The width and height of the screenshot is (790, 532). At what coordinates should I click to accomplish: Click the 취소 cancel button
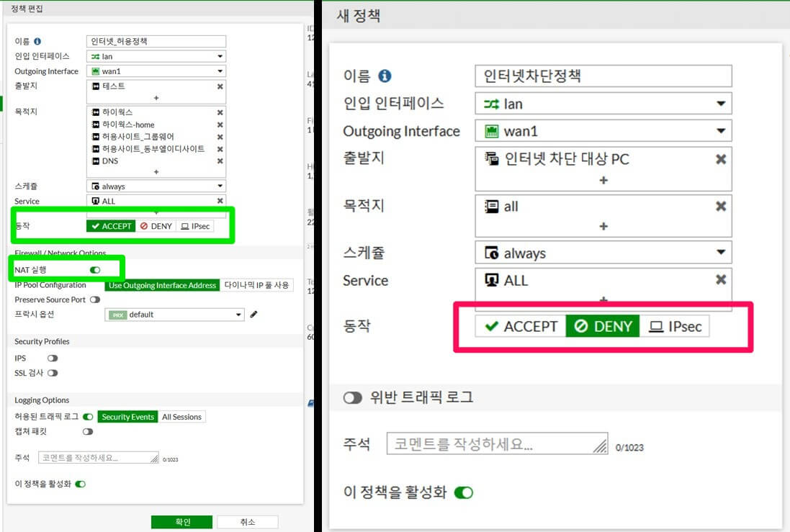tap(248, 522)
